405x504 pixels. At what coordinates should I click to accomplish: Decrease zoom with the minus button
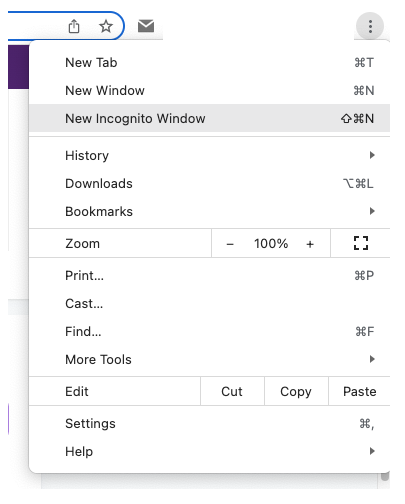point(230,244)
